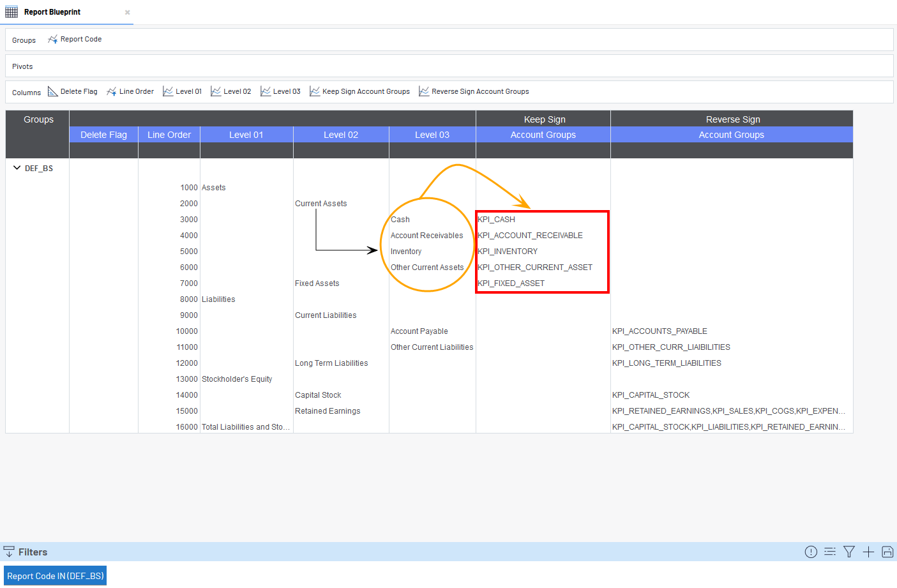Add a new filter with plus icon
This screenshot has width=897, height=588.
pyautogui.click(x=868, y=552)
